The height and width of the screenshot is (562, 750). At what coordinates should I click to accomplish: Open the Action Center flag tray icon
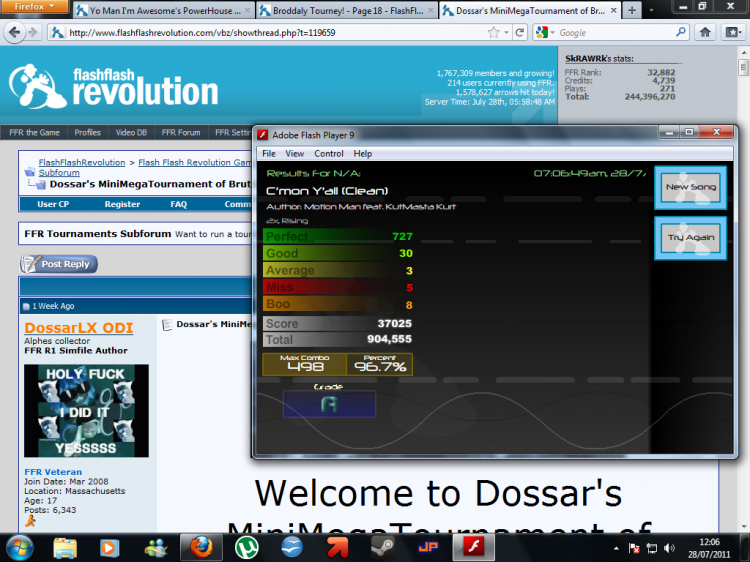tap(634, 548)
